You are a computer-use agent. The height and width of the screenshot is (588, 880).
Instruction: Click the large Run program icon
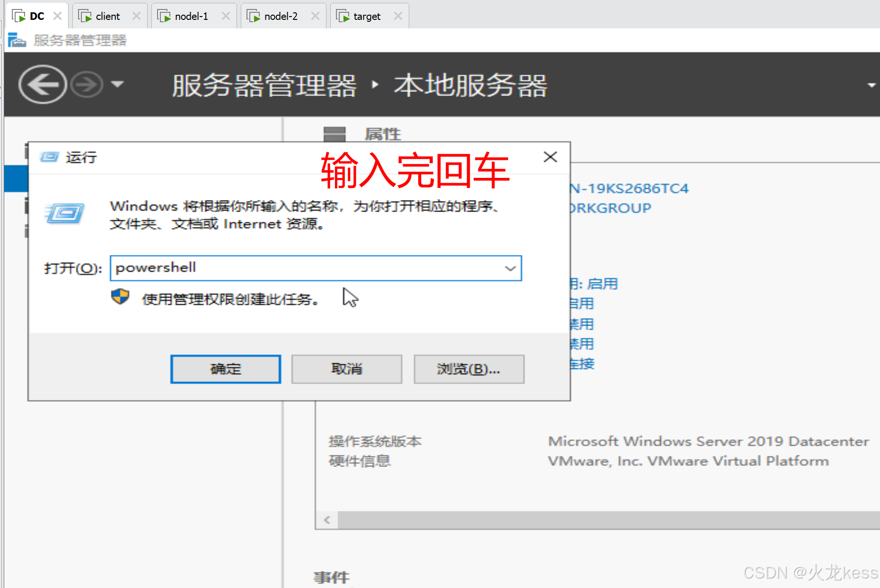click(64, 214)
